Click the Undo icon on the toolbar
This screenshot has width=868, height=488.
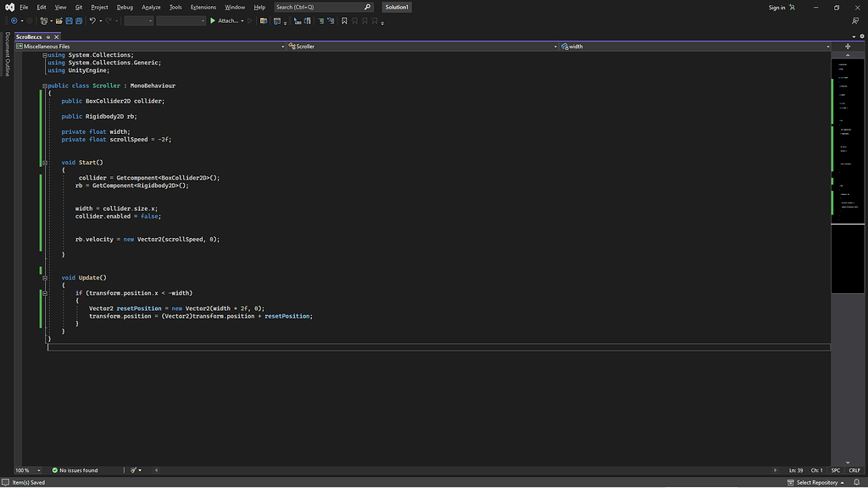coord(93,21)
